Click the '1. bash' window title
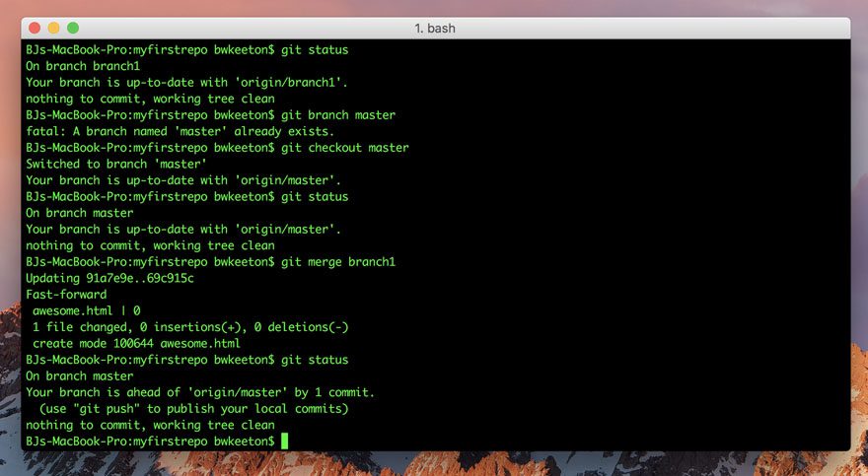868x476 pixels. click(x=435, y=29)
